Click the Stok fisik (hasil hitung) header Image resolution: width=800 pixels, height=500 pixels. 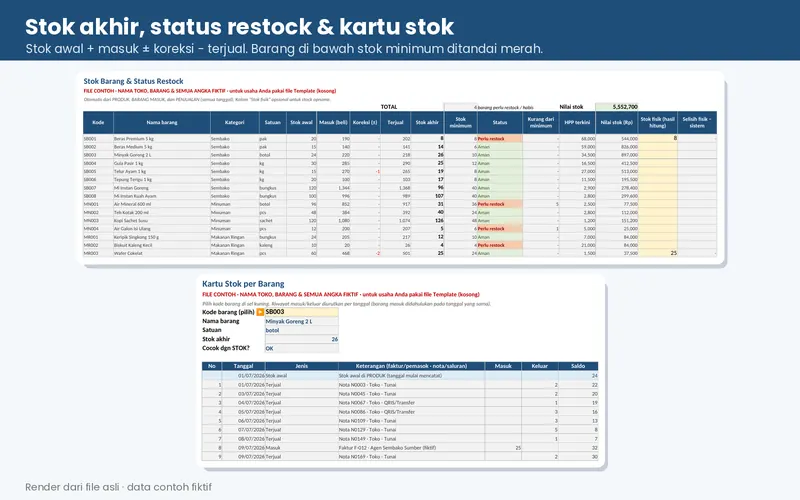pyautogui.click(x=658, y=122)
